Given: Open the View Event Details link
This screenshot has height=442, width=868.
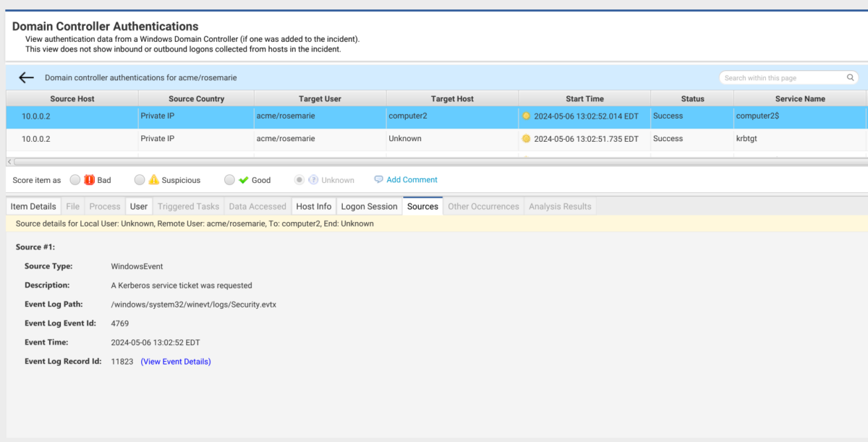Looking at the screenshot, I should (x=176, y=361).
